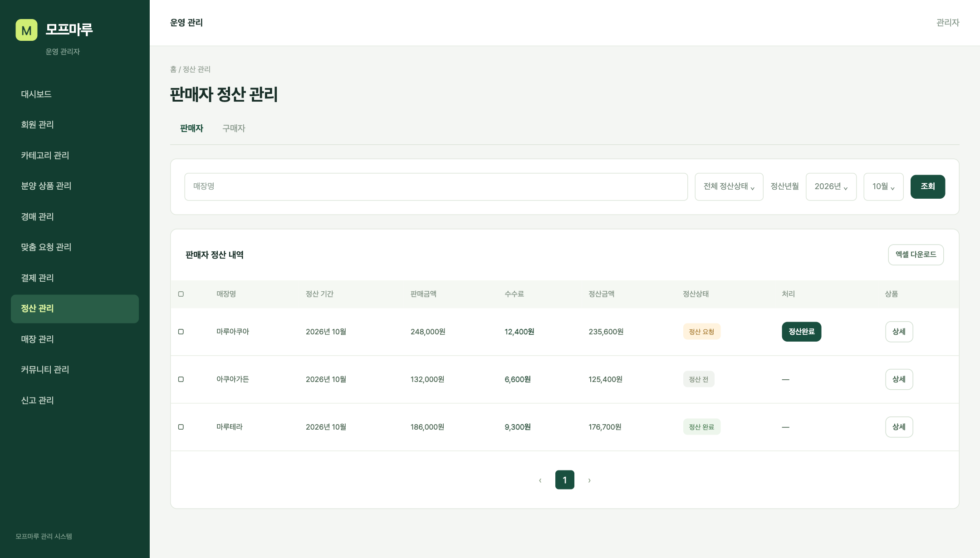This screenshot has width=980, height=558.
Task: Click the 조회 search button
Action: coord(927,186)
